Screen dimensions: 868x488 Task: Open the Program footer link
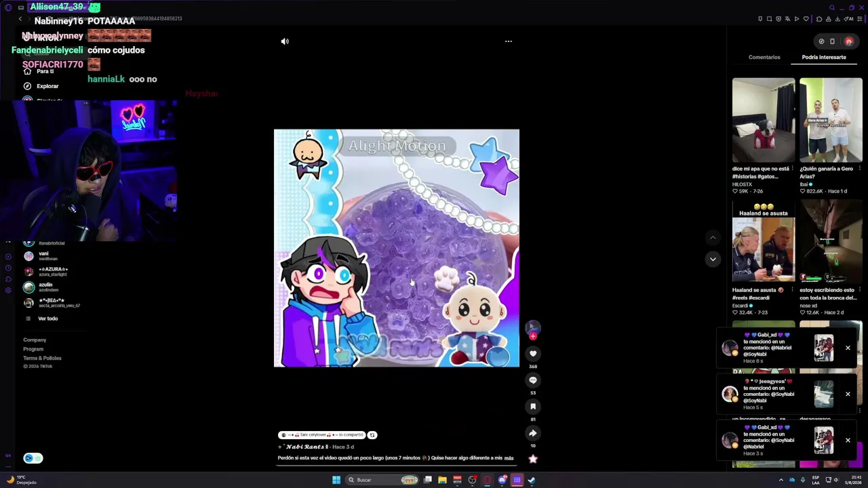[x=33, y=349]
